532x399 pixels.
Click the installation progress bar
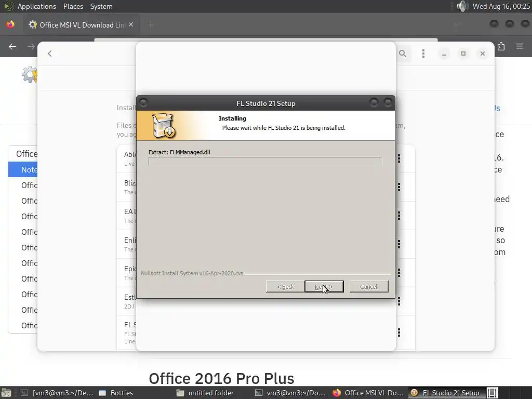[x=265, y=162]
